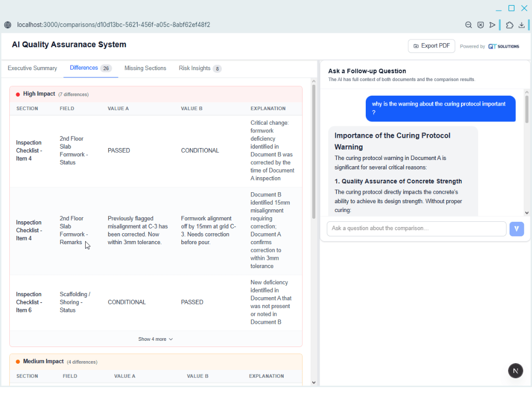Click the differences panel scrollbar thumb
Viewport: 532px width, 399px height.
coord(313,152)
